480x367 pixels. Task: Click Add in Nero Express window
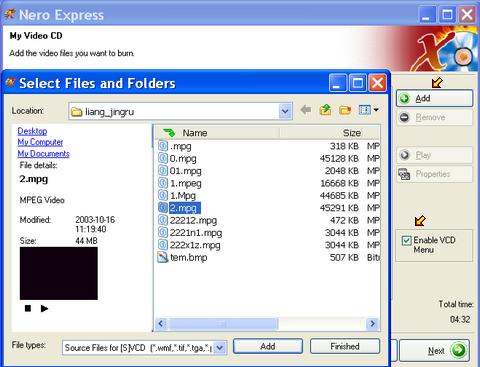click(x=434, y=98)
